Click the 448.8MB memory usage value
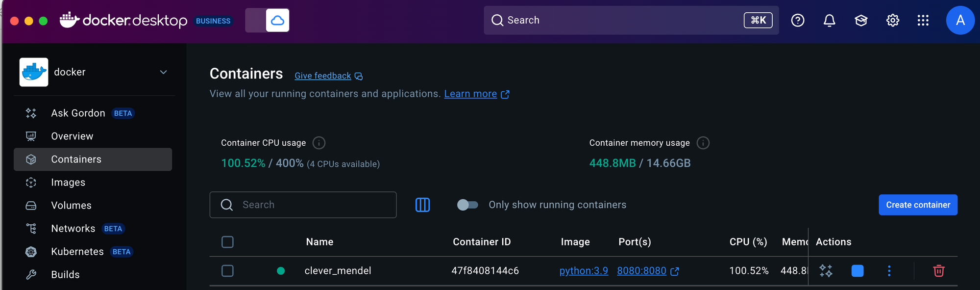Screen dimensions: 980x290 click(x=612, y=163)
